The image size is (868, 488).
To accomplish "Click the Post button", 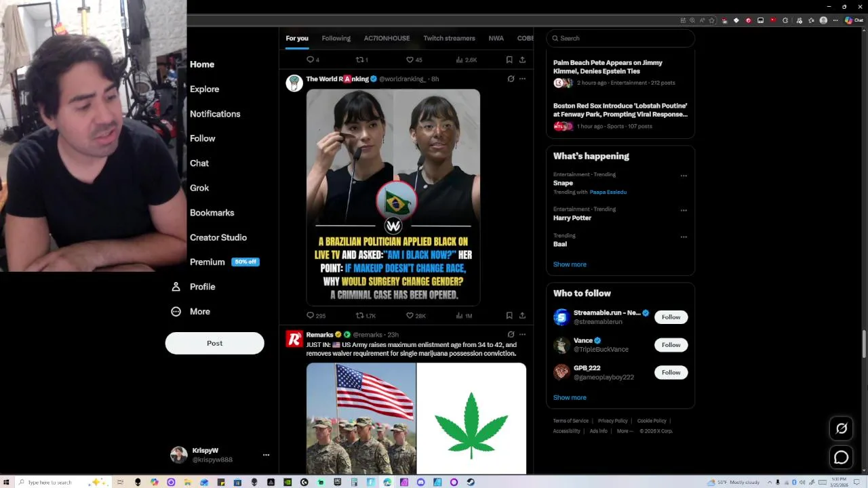I will coord(214,343).
